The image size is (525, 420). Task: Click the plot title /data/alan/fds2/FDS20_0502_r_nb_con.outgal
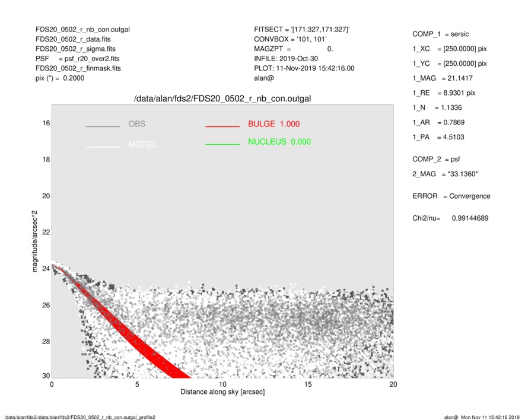point(222,98)
